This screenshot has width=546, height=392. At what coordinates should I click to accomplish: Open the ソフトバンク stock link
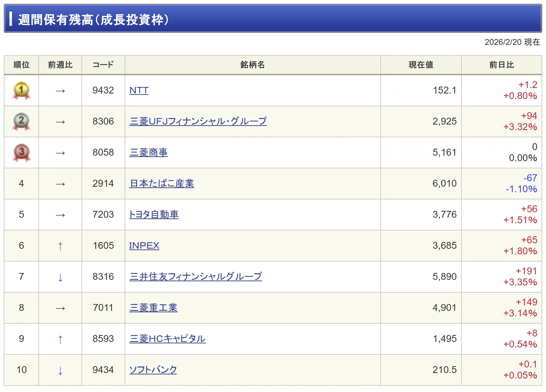pos(153,370)
